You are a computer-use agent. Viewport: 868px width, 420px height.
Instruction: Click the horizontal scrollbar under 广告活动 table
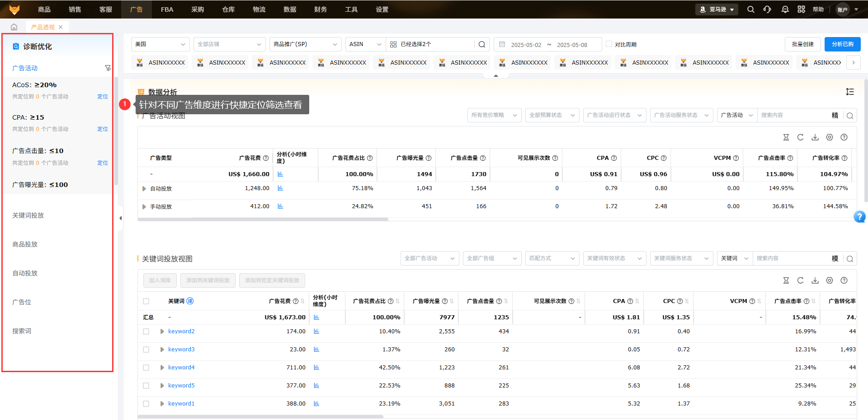263,219
